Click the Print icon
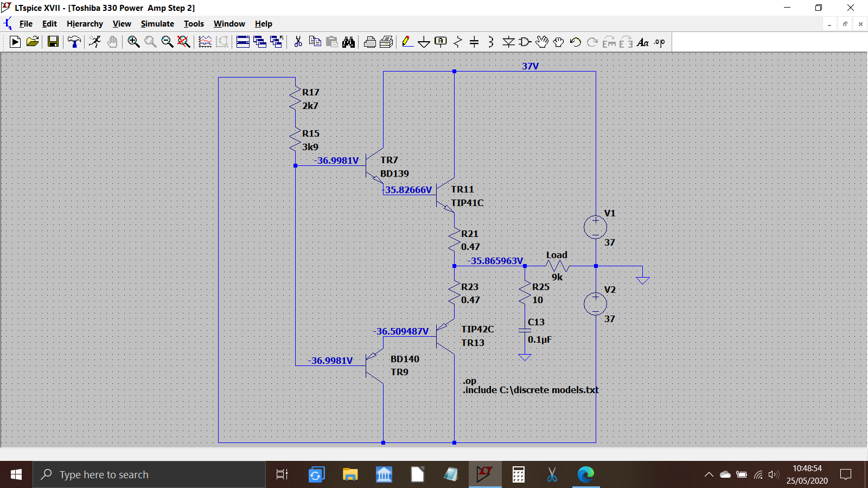The image size is (868, 488). point(370,42)
